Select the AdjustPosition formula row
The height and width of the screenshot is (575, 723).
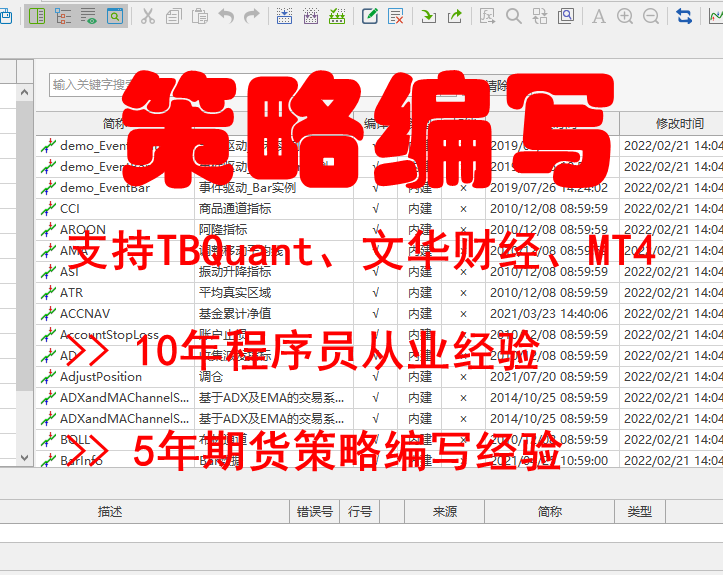tap(100, 377)
